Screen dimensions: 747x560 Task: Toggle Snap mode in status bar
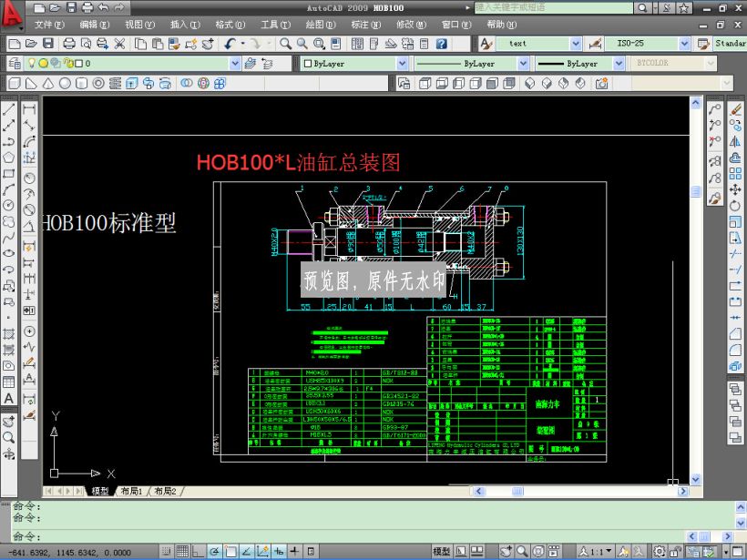[167, 552]
